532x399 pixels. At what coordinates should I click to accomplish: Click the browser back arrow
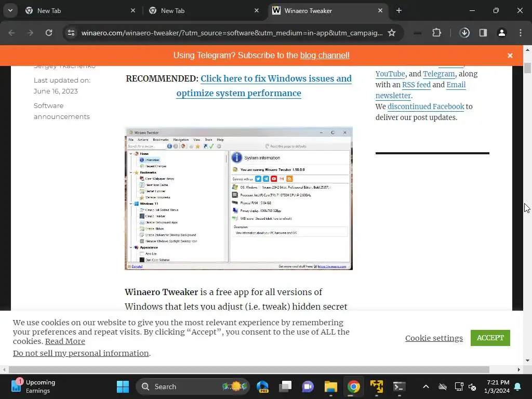coord(11,33)
